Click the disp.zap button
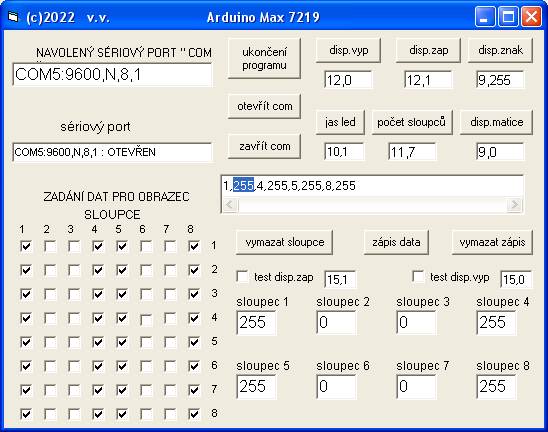Screen dimensions: 548x432 [428, 50]
